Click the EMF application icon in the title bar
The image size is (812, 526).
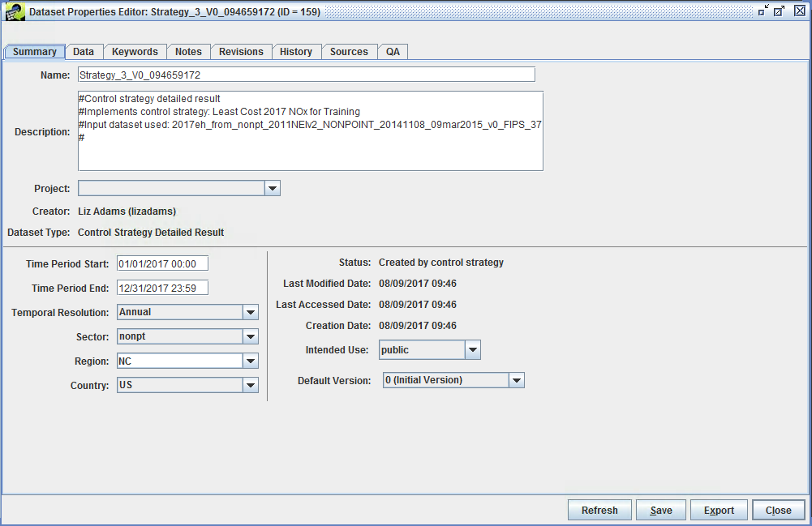15,11
